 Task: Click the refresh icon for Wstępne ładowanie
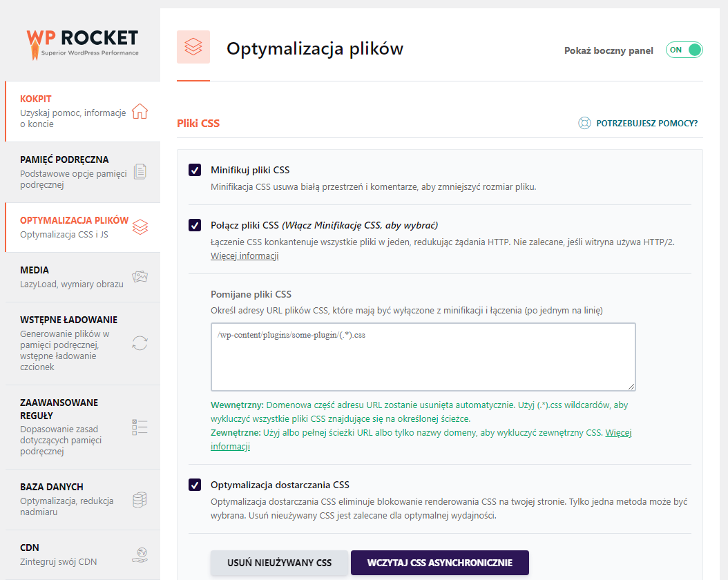pos(140,343)
